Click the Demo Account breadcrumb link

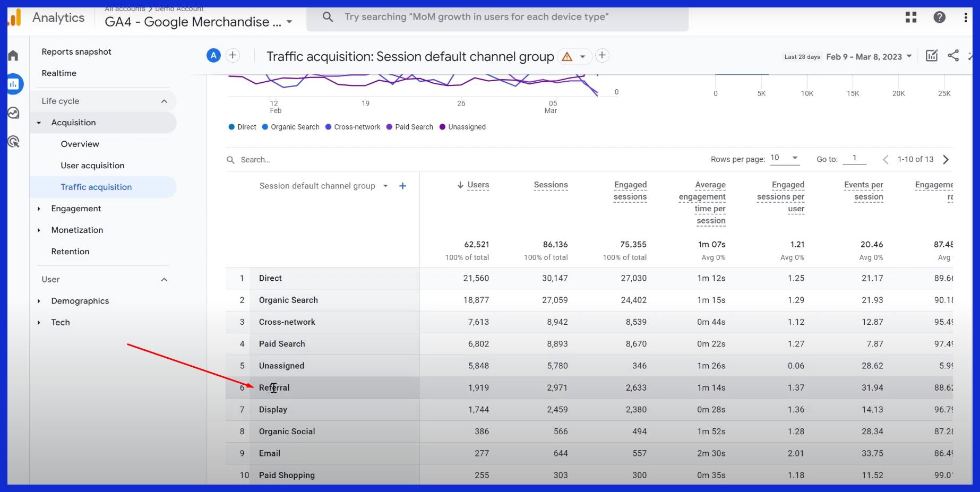coord(179,9)
